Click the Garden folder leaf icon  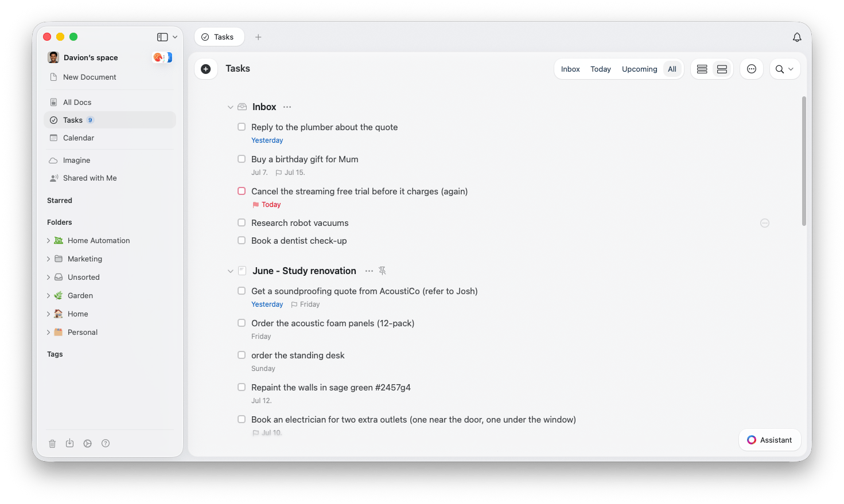(x=59, y=296)
